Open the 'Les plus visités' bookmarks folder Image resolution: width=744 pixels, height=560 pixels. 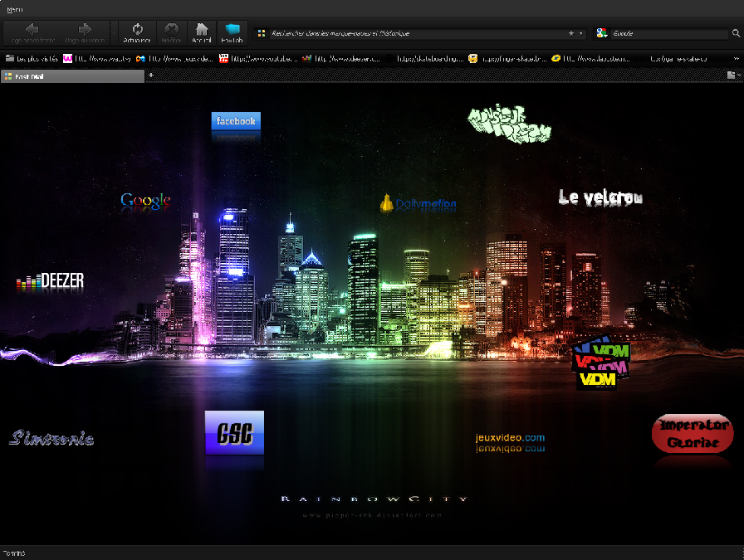coord(32,58)
